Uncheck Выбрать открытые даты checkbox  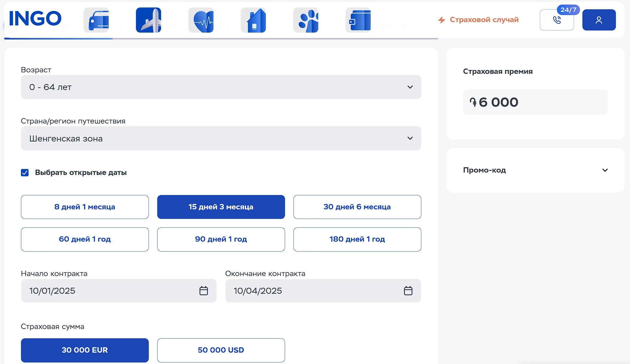coord(25,173)
